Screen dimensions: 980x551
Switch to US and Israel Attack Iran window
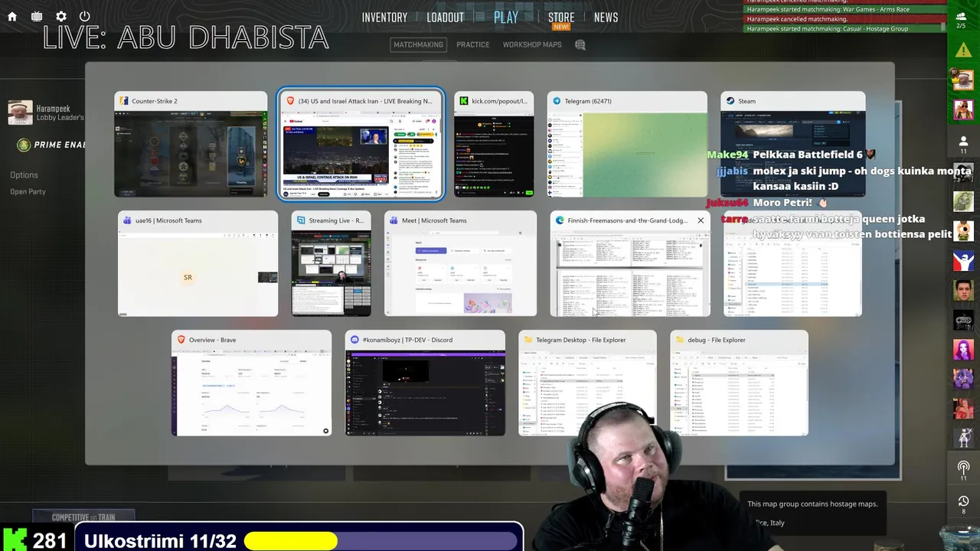(361, 145)
